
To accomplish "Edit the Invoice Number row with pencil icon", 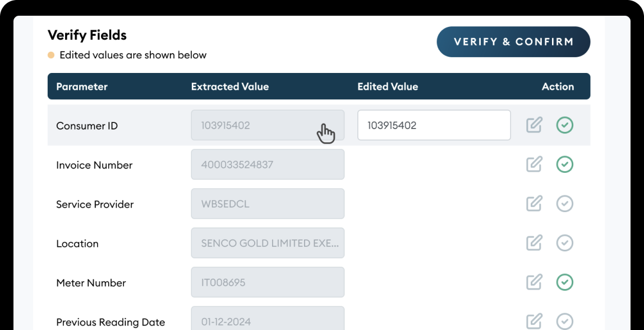I will pyautogui.click(x=534, y=164).
